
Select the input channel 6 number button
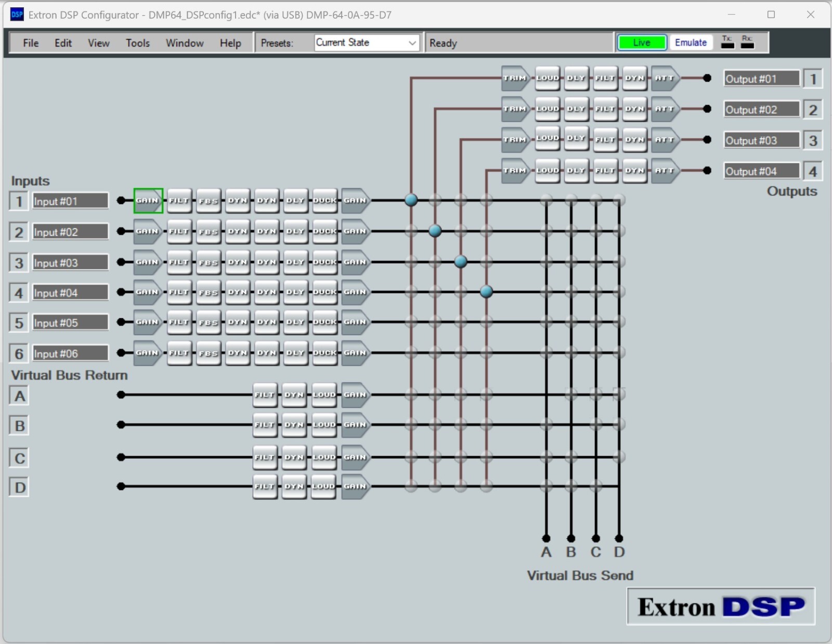click(x=19, y=354)
